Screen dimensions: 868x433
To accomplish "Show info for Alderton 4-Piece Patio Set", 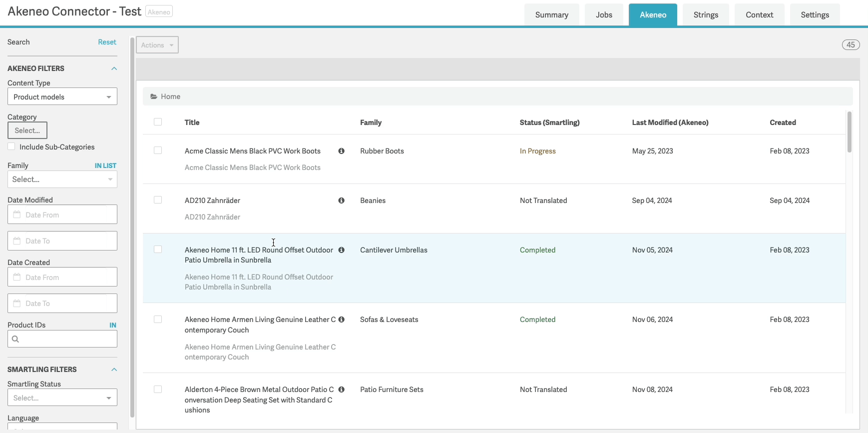I will 342,389.
